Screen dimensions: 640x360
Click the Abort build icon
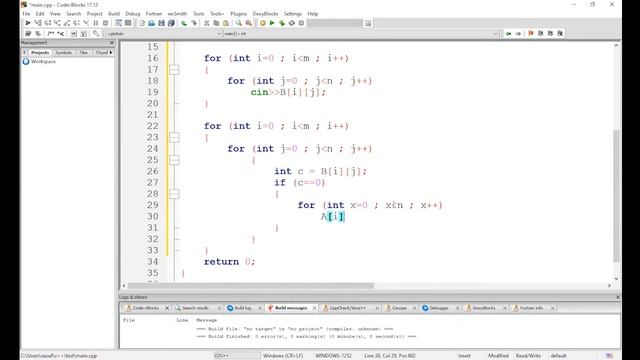pos(301,23)
